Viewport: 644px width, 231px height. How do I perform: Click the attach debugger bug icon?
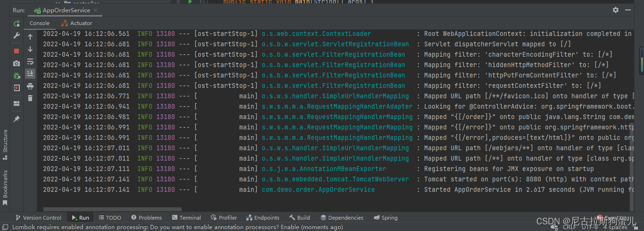pos(17,76)
